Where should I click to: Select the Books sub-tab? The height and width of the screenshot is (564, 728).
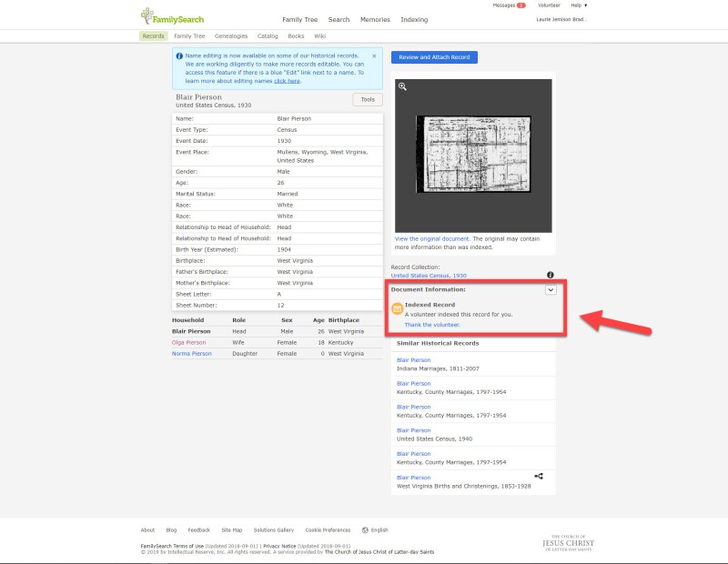296,36
